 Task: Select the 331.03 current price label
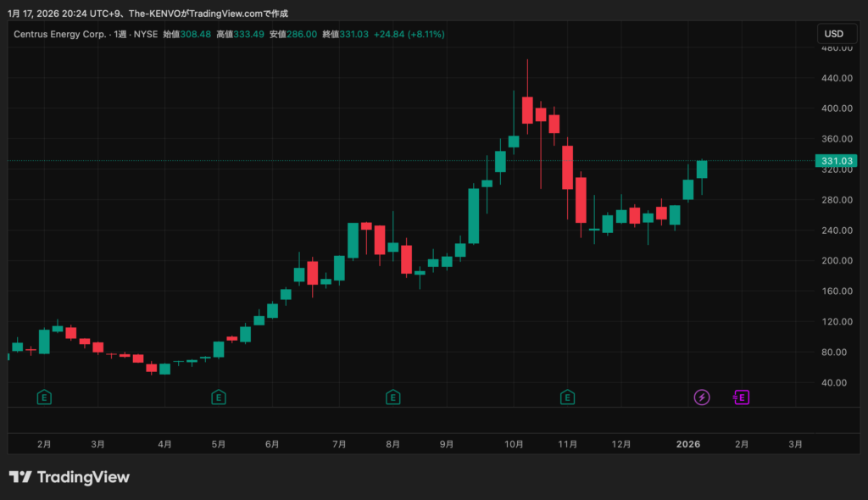(x=836, y=160)
